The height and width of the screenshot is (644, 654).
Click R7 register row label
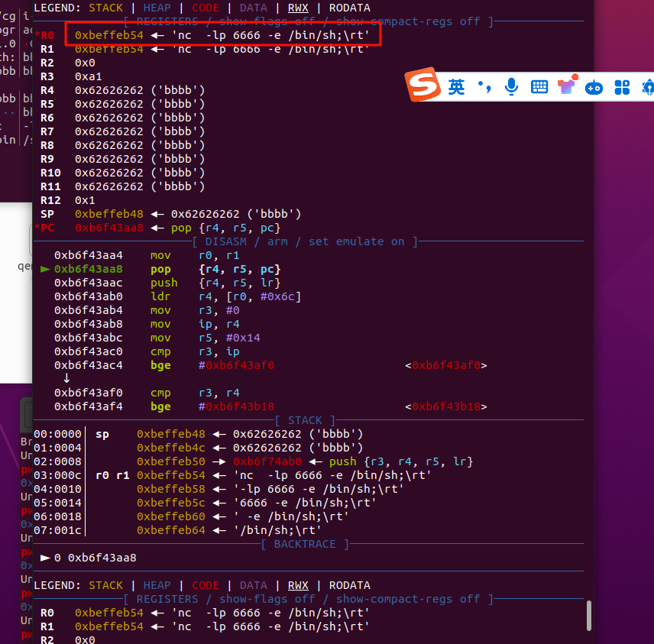(x=47, y=132)
